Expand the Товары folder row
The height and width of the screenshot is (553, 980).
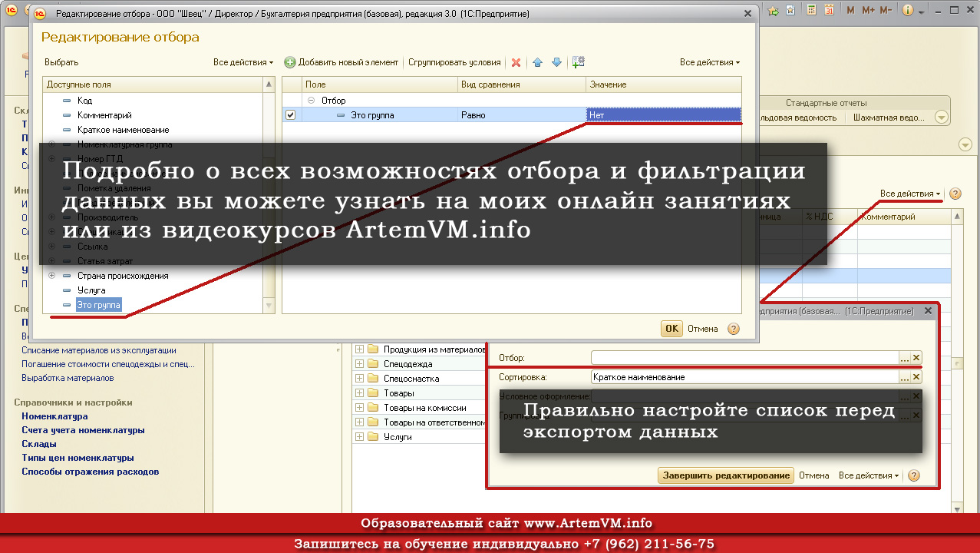359,393
